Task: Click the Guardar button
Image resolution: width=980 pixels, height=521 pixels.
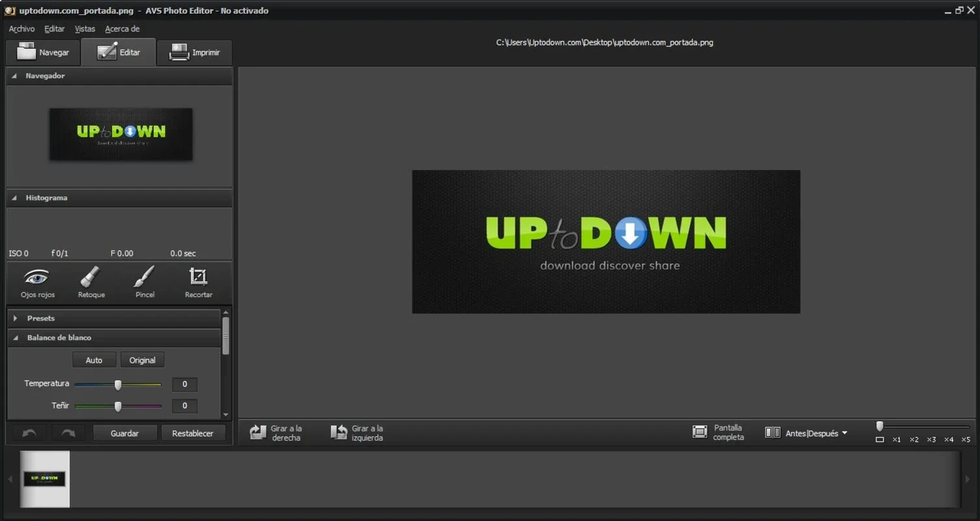Action: [x=124, y=433]
